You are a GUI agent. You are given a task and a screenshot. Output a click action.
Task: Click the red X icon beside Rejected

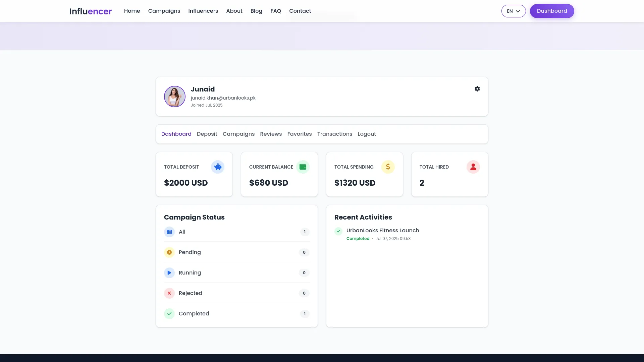point(169,293)
